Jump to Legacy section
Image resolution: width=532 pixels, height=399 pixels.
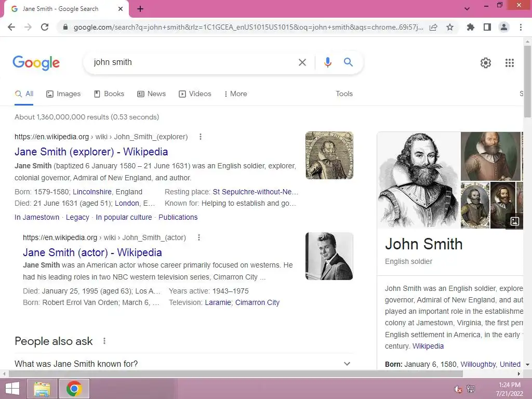(x=77, y=218)
